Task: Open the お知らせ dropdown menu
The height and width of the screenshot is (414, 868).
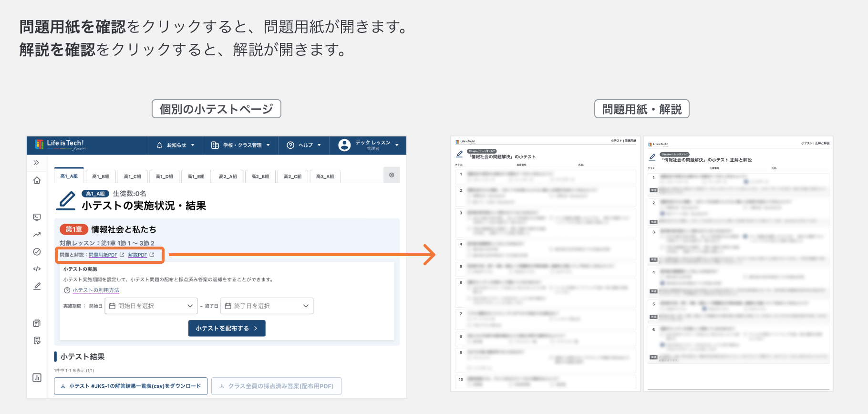Action: pos(176,145)
